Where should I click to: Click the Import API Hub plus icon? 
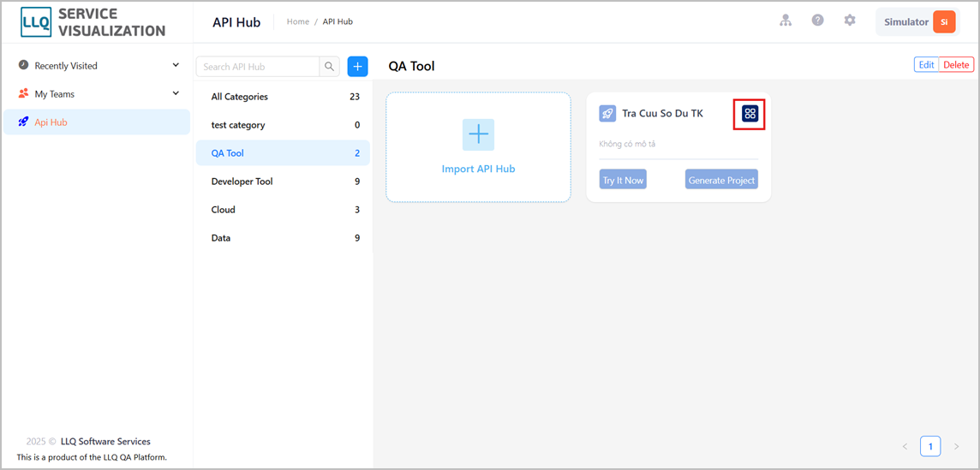[x=478, y=134]
